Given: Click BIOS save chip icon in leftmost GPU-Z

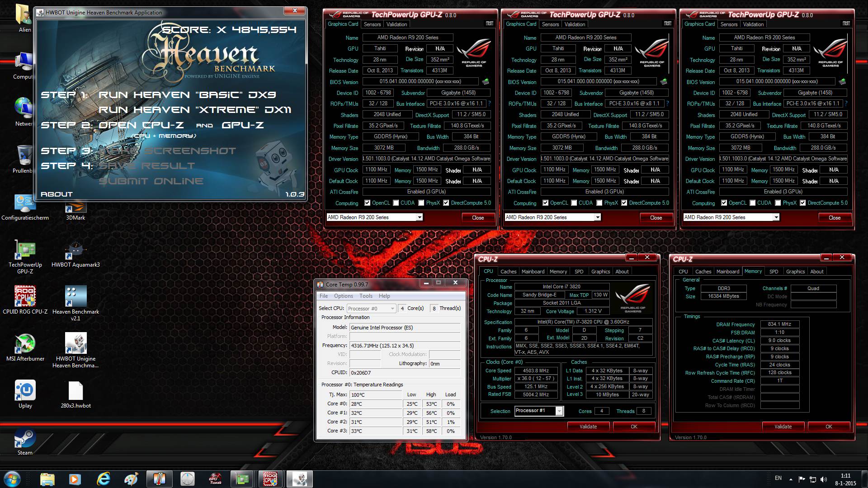Looking at the screenshot, I should tap(486, 82).
